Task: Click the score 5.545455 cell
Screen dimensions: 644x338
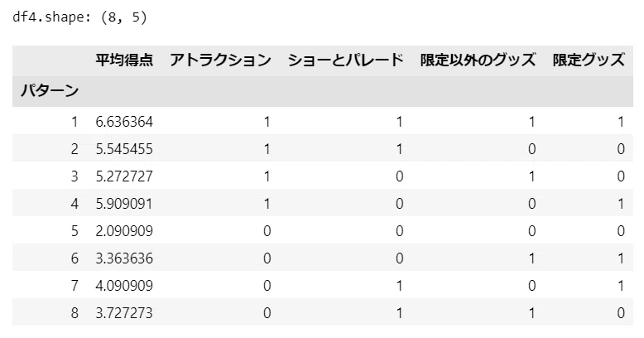Action: coord(124,149)
